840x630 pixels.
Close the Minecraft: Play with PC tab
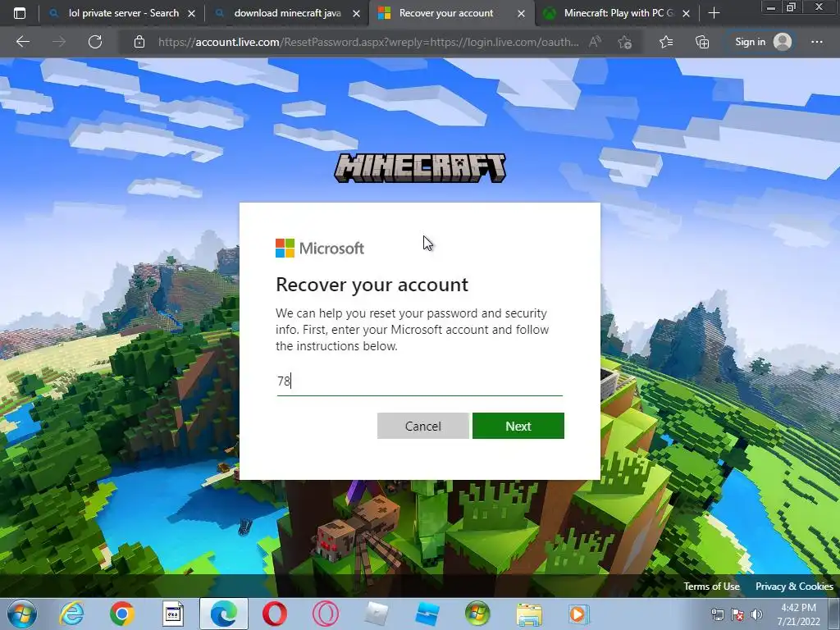[687, 13]
